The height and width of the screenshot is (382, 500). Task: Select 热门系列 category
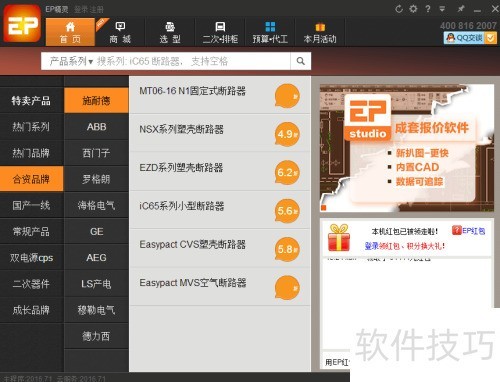coord(31,127)
